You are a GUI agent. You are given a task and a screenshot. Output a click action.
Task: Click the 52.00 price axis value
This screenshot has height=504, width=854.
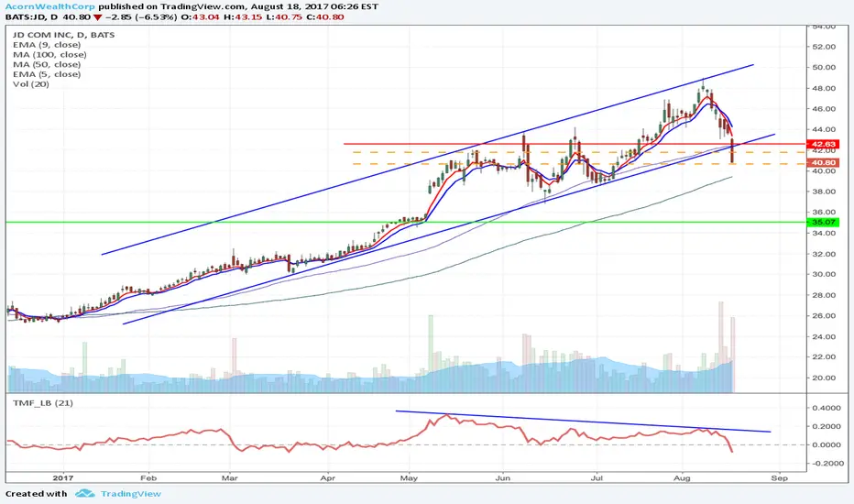(x=824, y=47)
